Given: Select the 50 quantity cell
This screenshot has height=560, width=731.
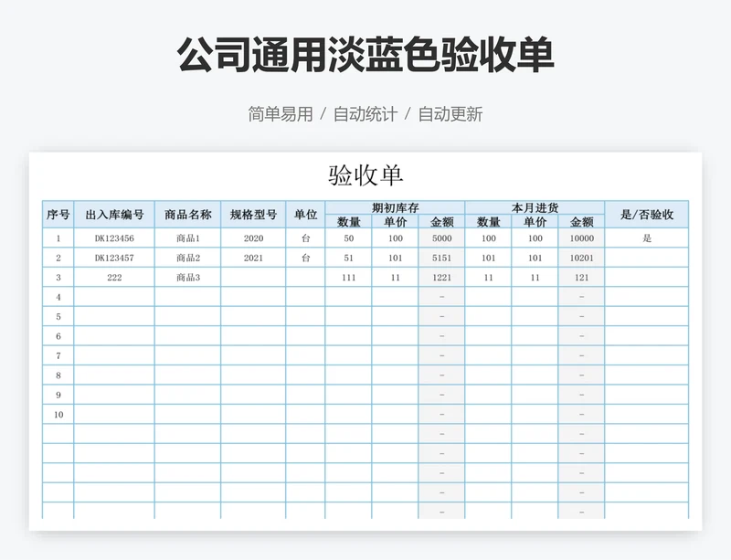Looking at the screenshot, I should (349, 238).
